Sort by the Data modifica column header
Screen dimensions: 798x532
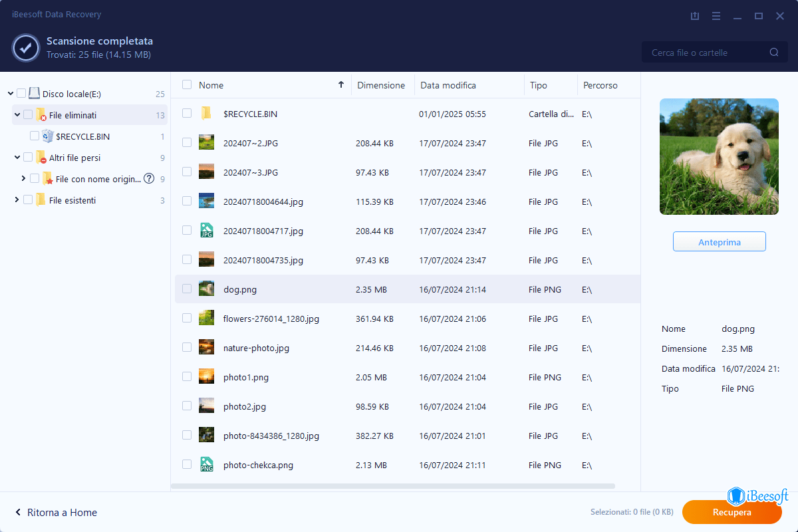coord(448,85)
